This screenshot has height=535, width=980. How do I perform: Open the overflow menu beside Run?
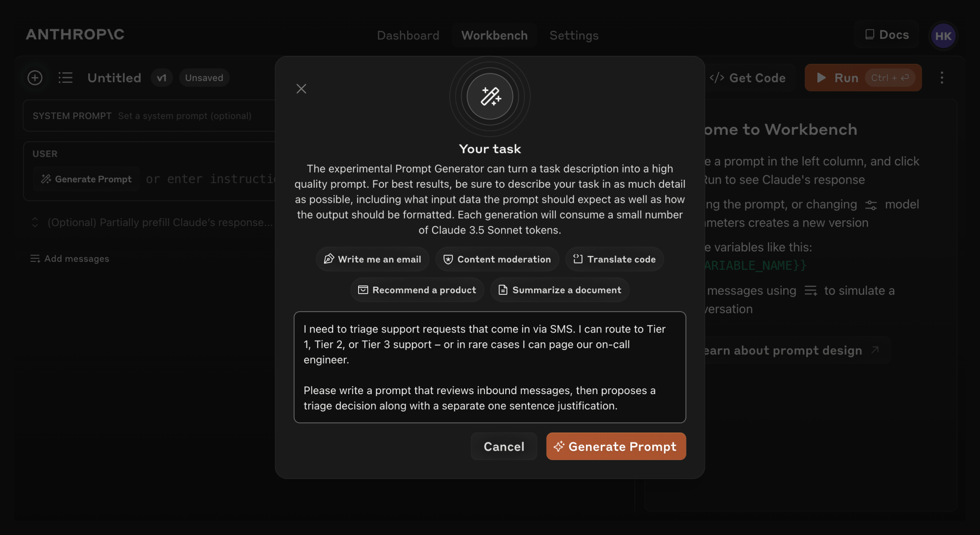click(x=942, y=78)
